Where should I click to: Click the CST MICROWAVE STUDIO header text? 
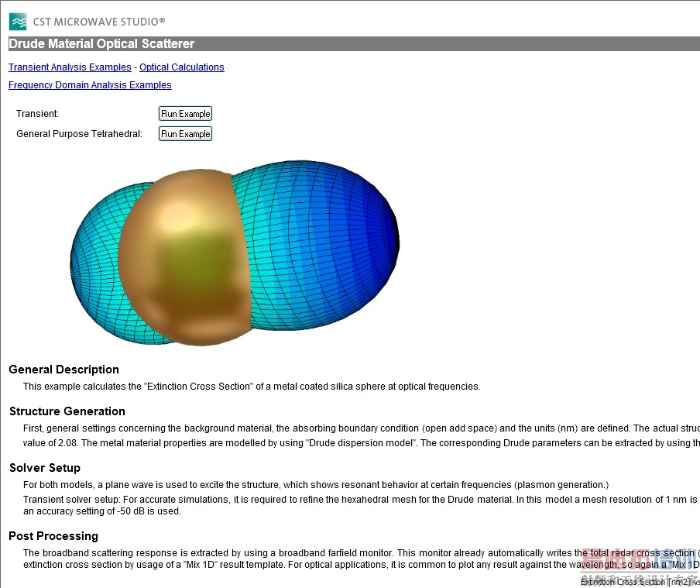tap(99, 22)
